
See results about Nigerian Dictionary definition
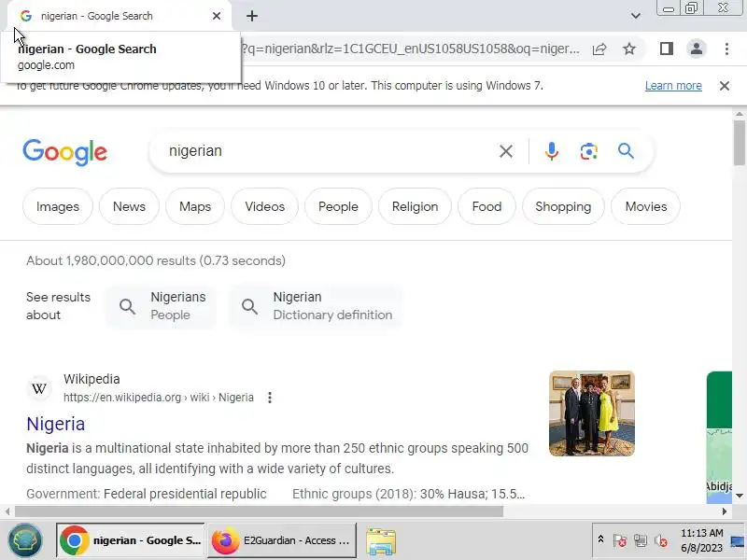coord(317,306)
